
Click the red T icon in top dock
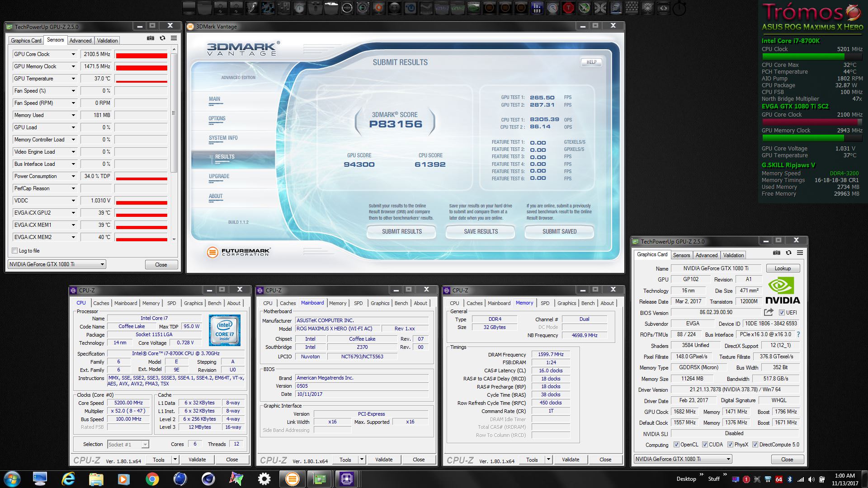[x=568, y=8]
